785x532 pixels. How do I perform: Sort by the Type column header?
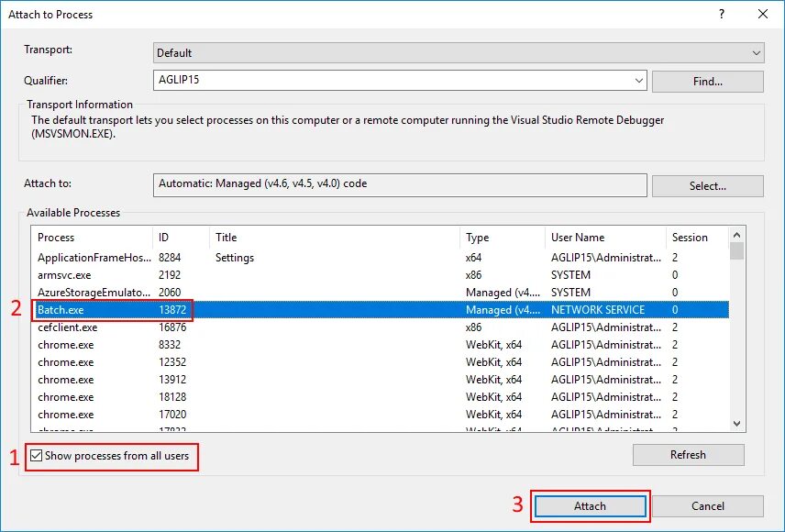click(503, 237)
